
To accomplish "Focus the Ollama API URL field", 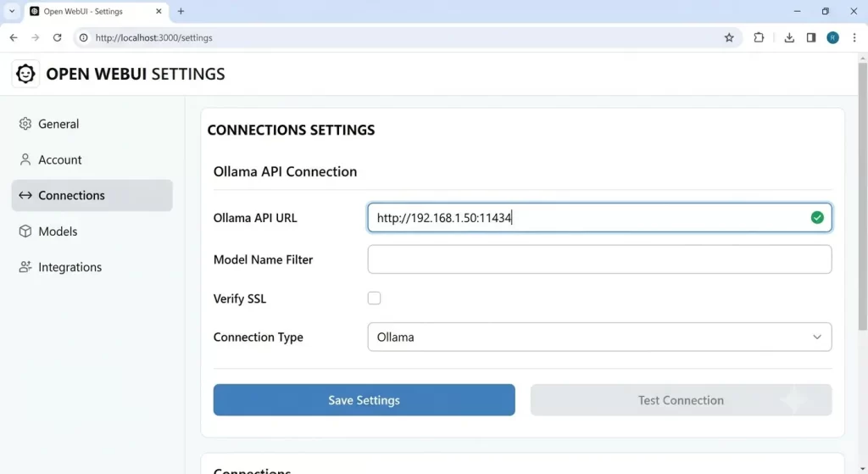I will [599, 218].
